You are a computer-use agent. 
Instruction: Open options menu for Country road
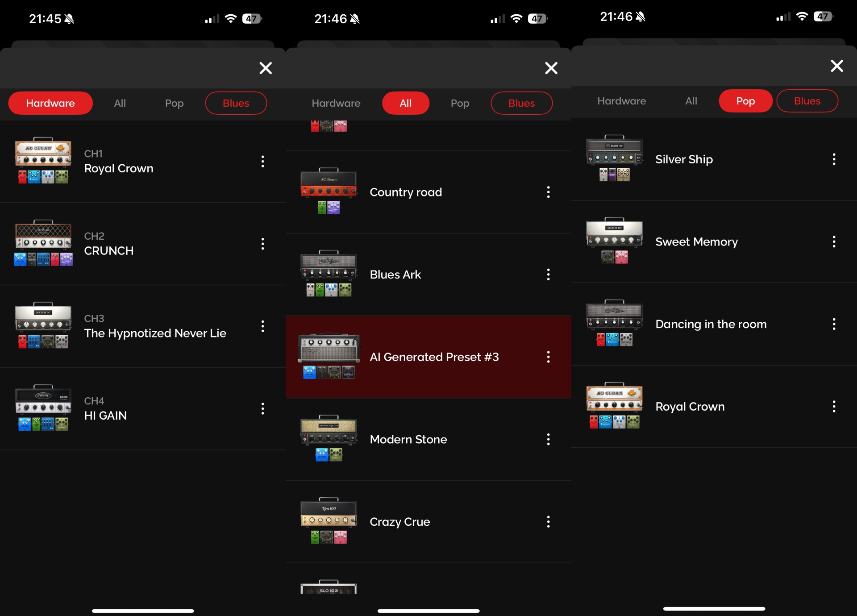[x=549, y=192]
